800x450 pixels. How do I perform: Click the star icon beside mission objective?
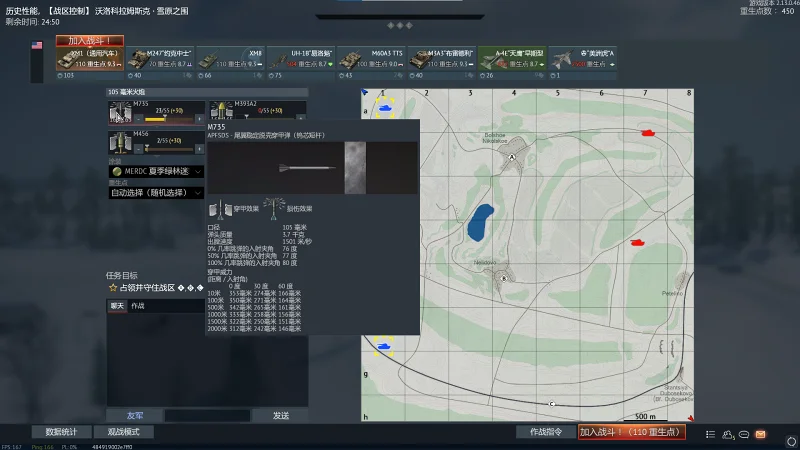[113, 288]
